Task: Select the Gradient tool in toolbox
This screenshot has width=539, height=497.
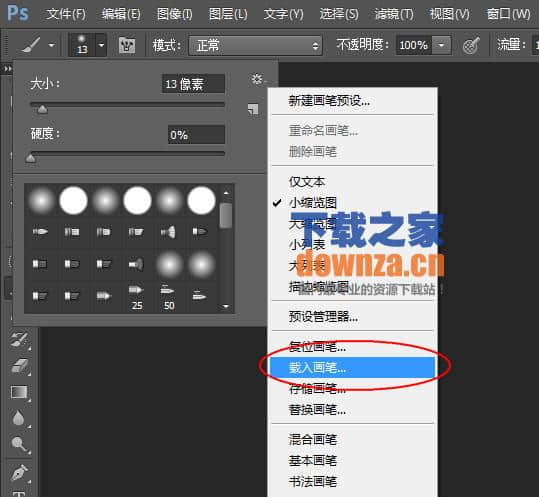Action: click(x=20, y=392)
